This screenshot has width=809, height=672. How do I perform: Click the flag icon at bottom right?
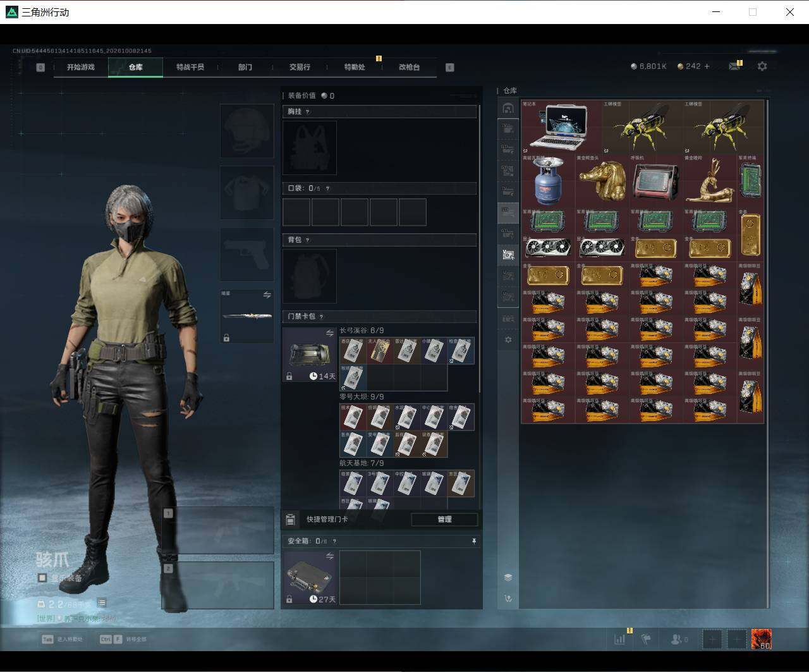click(x=646, y=639)
